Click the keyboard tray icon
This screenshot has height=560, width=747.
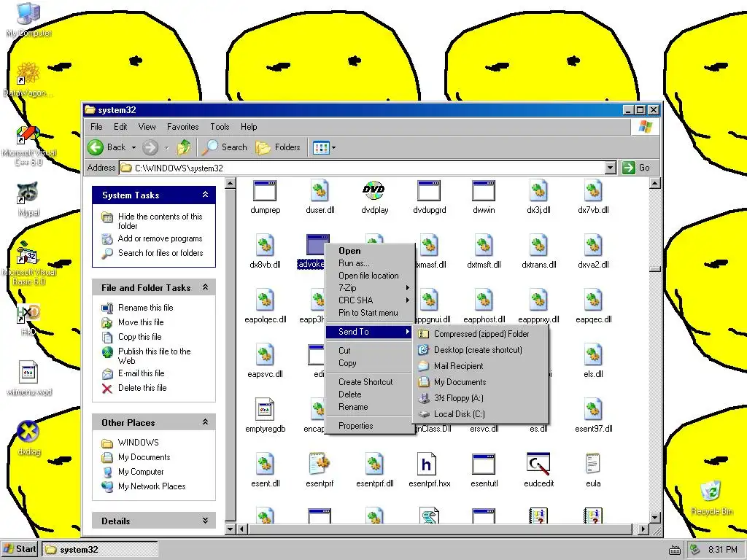point(674,551)
